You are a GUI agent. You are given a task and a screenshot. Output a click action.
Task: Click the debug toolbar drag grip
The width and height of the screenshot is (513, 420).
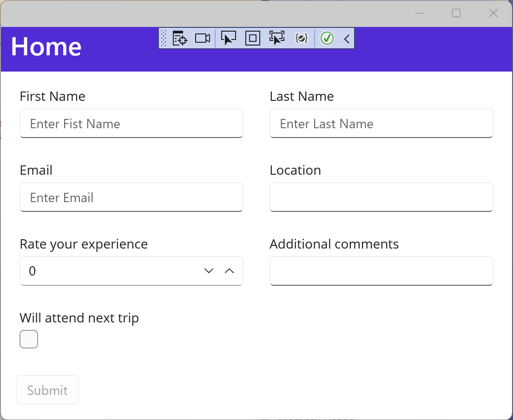pyautogui.click(x=164, y=38)
